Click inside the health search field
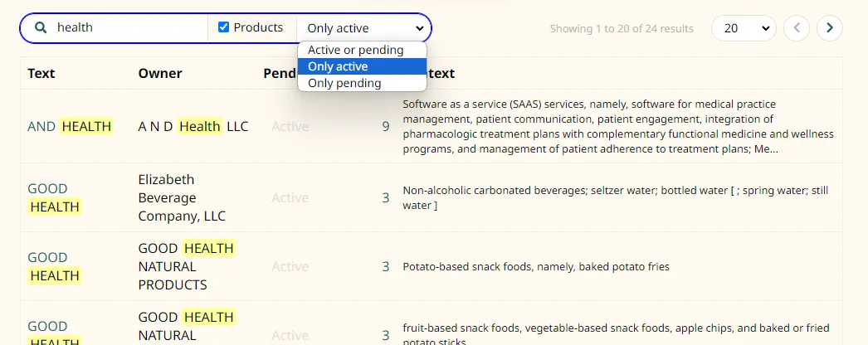Image resolution: width=868 pixels, height=345 pixels. (130, 27)
